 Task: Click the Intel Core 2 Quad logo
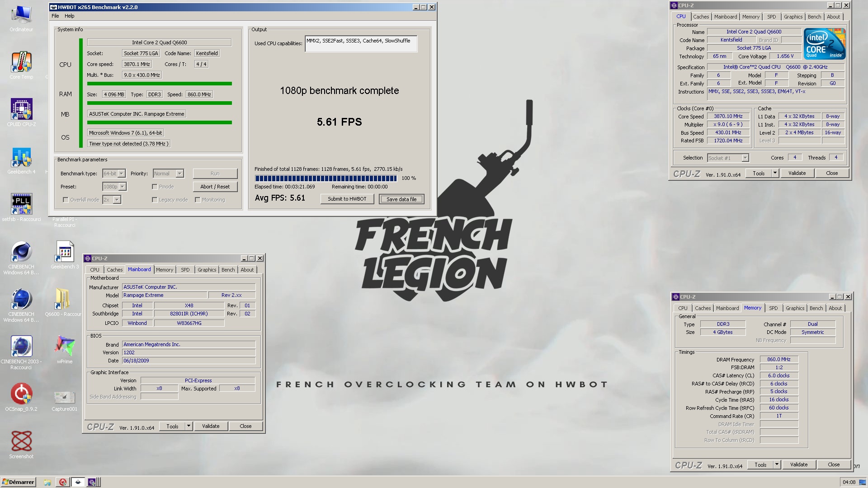825,44
